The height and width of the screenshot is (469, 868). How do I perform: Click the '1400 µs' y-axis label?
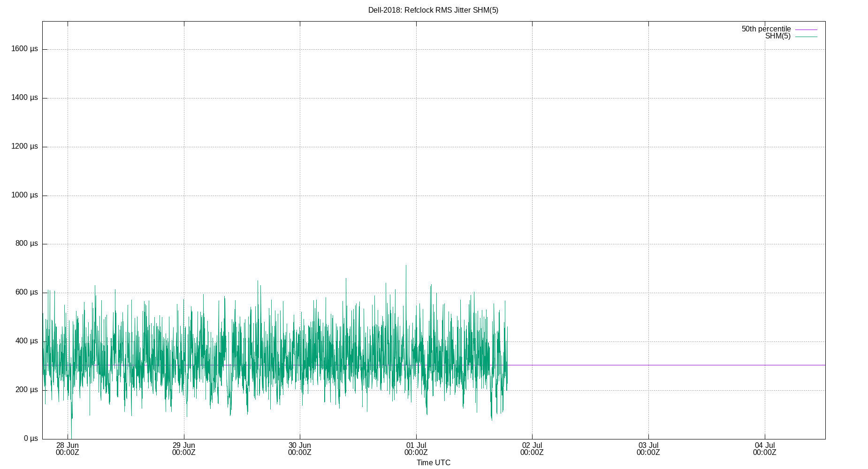24,98
